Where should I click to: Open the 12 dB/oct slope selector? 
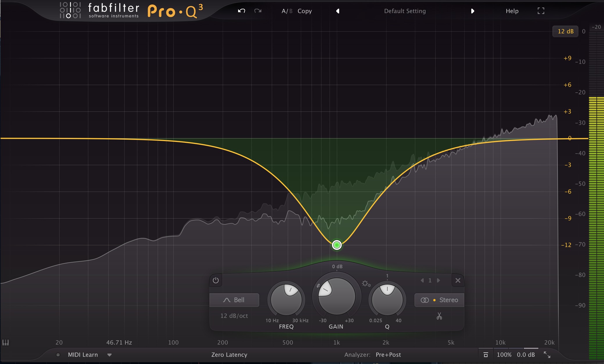pyautogui.click(x=234, y=316)
